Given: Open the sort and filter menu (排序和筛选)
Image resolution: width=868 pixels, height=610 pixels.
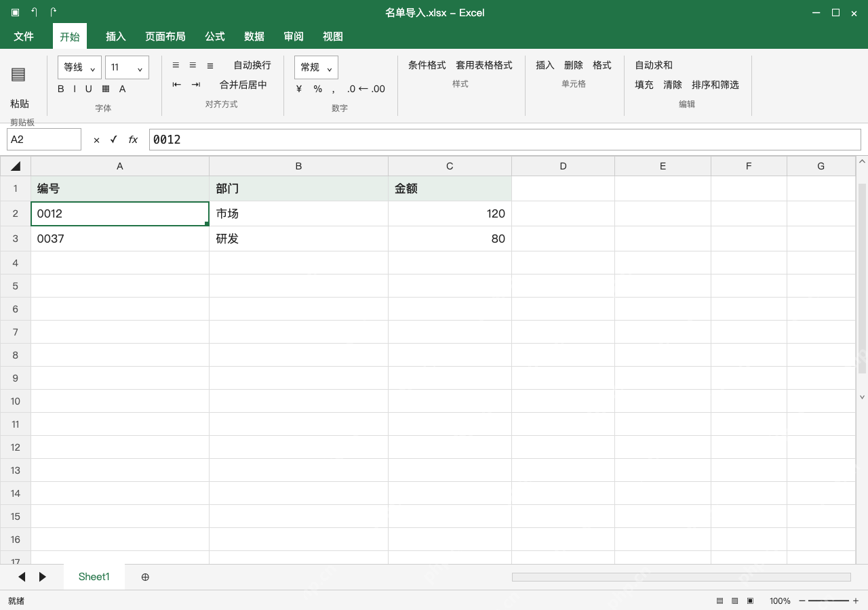Looking at the screenshot, I should [x=715, y=85].
